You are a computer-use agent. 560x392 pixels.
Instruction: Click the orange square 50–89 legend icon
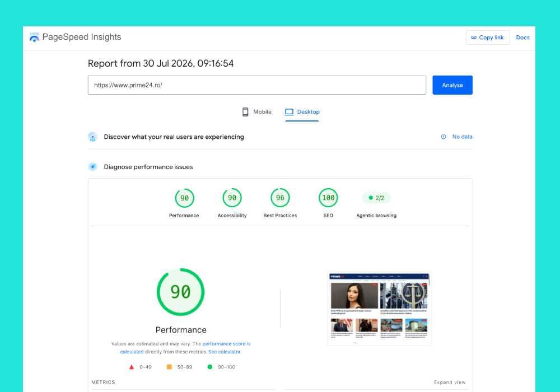click(x=169, y=367)
